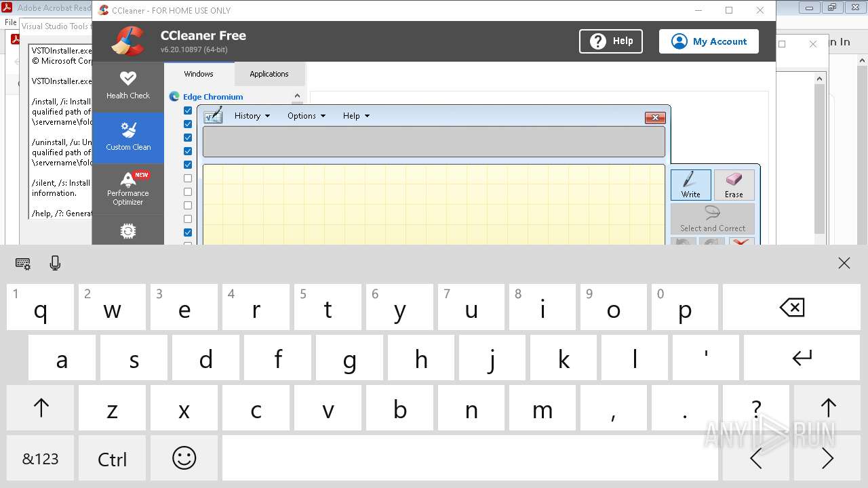The width and height of the screenshot is (868, 488).
Task: Click the Help question mark button in CCleaner
Action: (611, 41)
